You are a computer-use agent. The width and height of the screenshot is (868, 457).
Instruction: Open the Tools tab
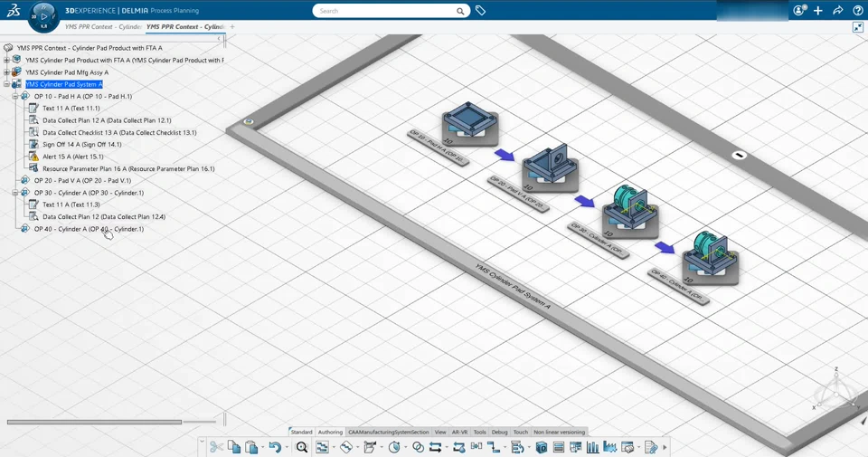coord(480,432)
